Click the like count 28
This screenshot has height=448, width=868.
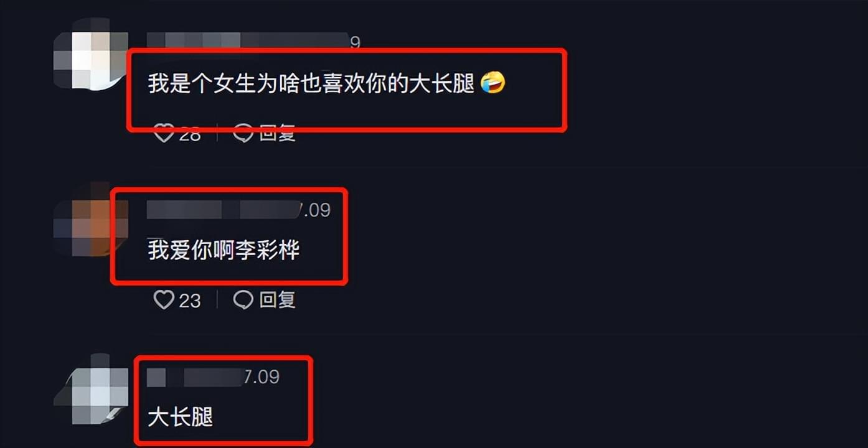(190, 133)
